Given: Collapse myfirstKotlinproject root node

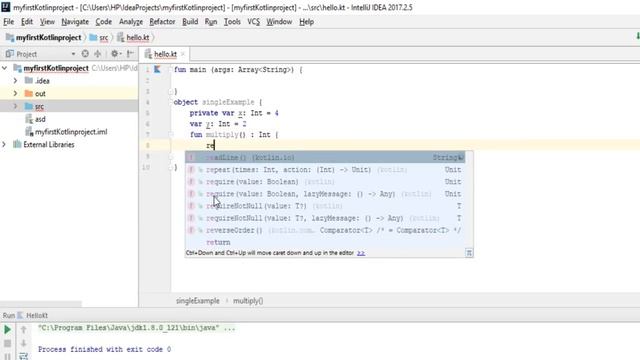Looking at the screenshot, I should 4,68.
